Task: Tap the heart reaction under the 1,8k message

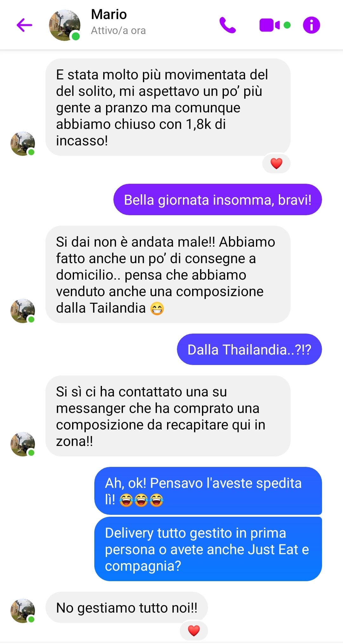Action: 276,163
